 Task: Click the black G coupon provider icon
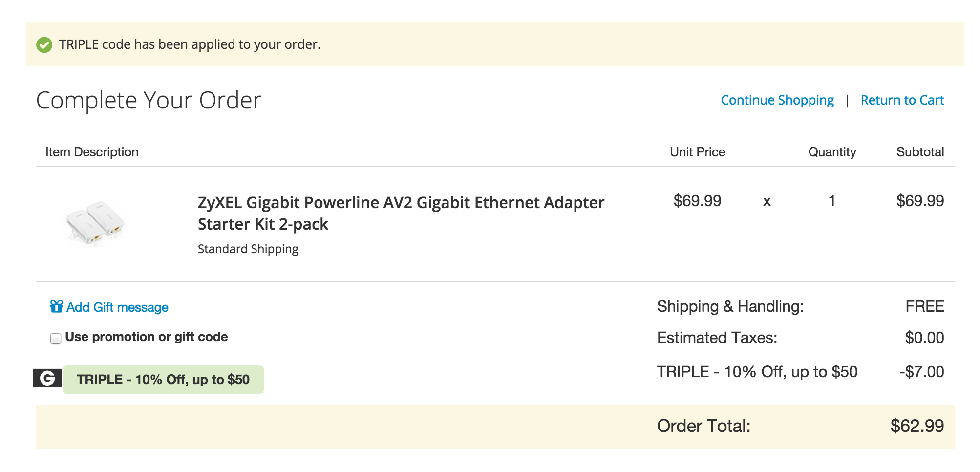[x=46, y=379]
